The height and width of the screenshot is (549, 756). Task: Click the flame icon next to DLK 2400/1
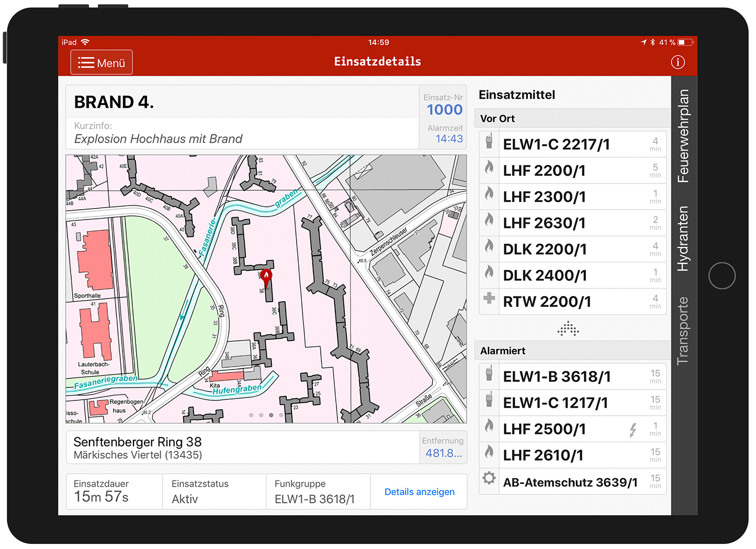click(489, 272)
